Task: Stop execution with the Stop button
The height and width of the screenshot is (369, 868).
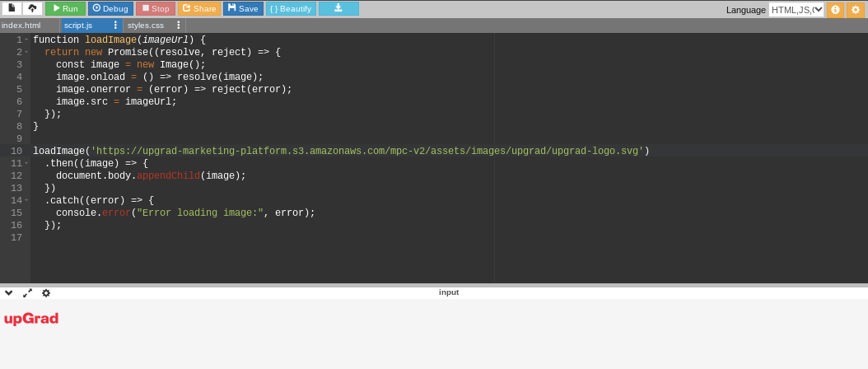Action: click(156, 8)
